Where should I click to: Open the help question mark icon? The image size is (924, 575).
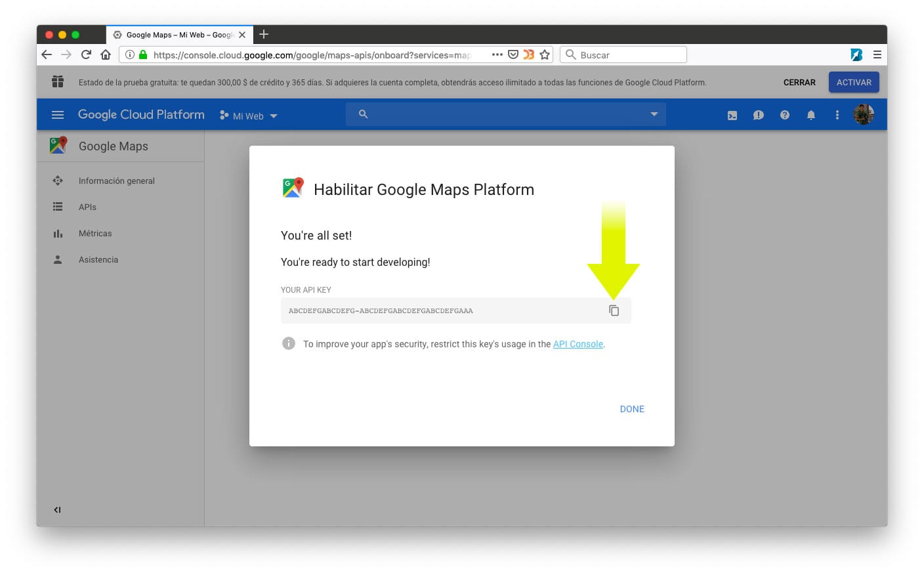coord(785,115)
